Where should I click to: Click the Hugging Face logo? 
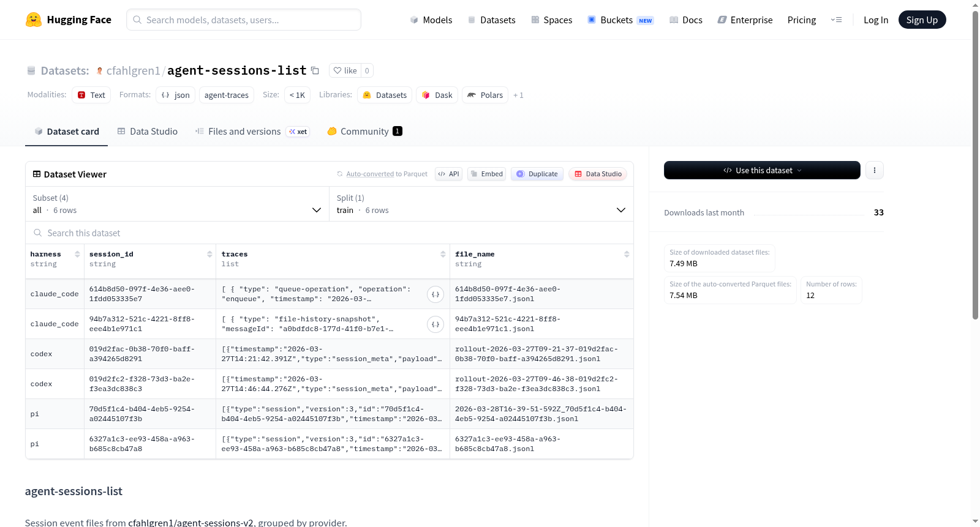point(68,20)
